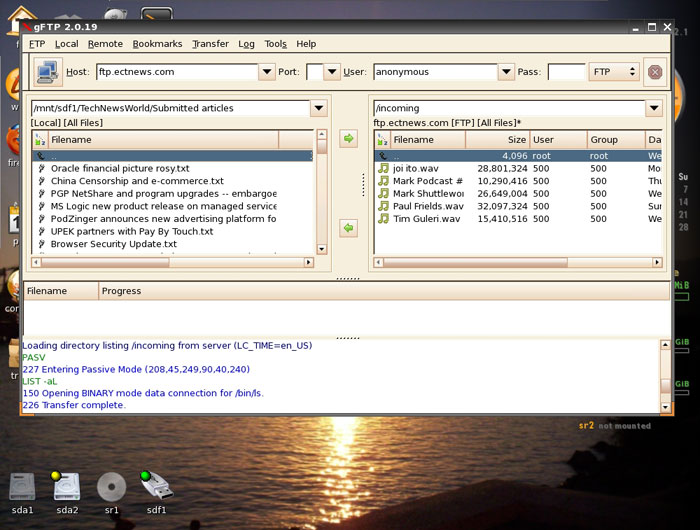Select the joi ito.wav music icon

click(383, 168)
